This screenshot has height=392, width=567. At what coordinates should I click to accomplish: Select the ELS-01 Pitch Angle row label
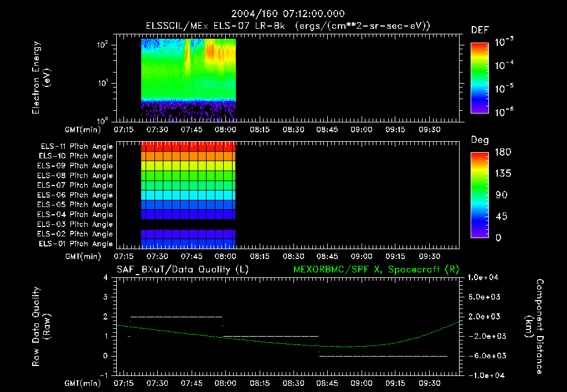[x=76, y=244]
